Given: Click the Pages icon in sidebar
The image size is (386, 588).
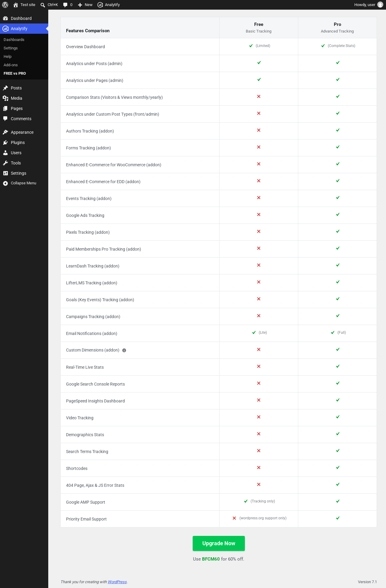Looking at the screenshot, I should click(x=5, y=108).
